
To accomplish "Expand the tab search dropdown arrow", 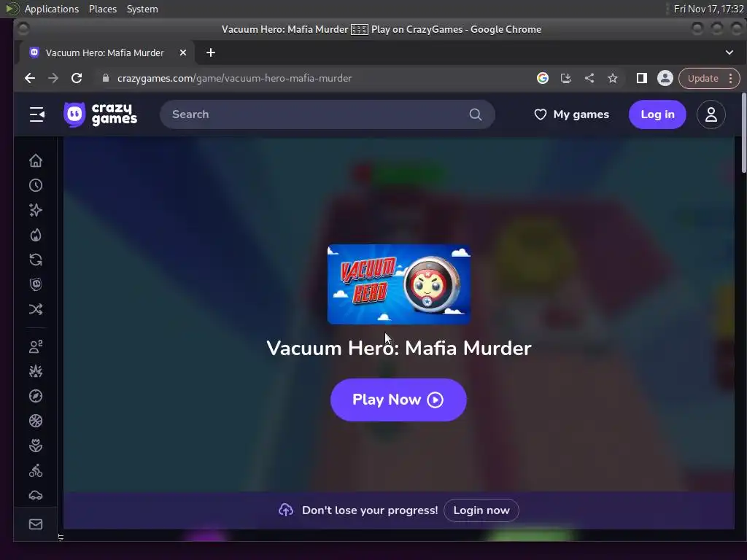I will (729, 52).
